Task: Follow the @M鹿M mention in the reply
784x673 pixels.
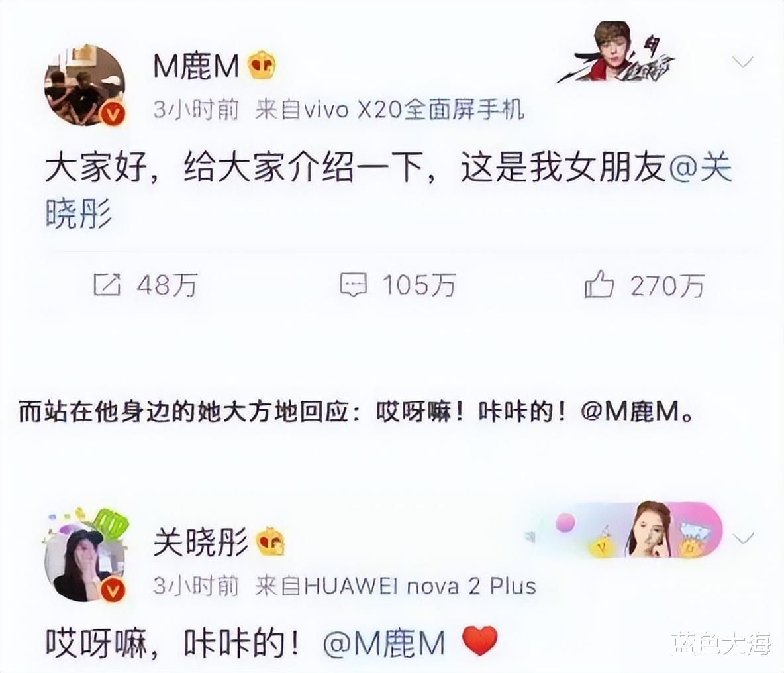Action: pos(384,643)
